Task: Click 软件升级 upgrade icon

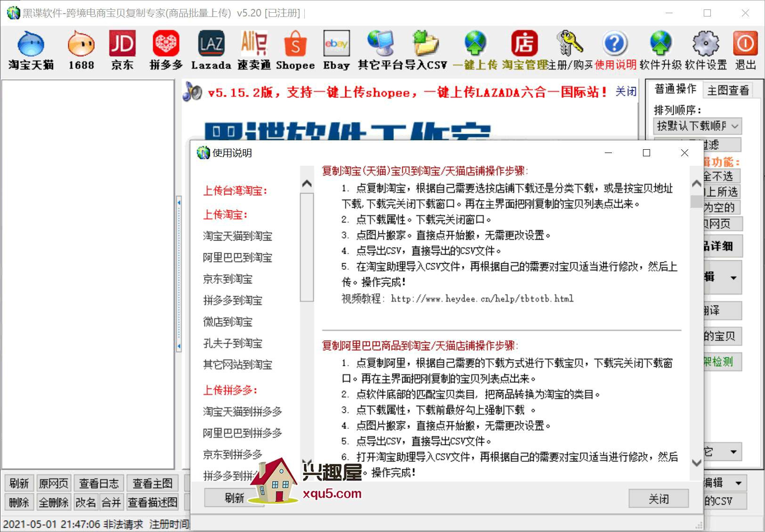Action: pyautogui.click(x=660, y=50)
